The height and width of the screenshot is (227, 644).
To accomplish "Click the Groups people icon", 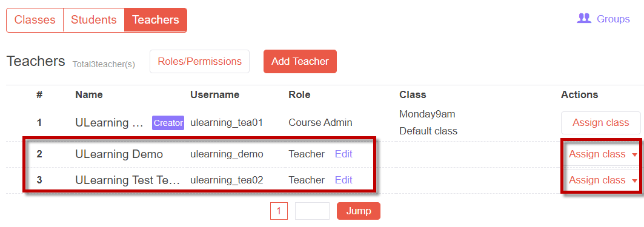I will 583,19.
